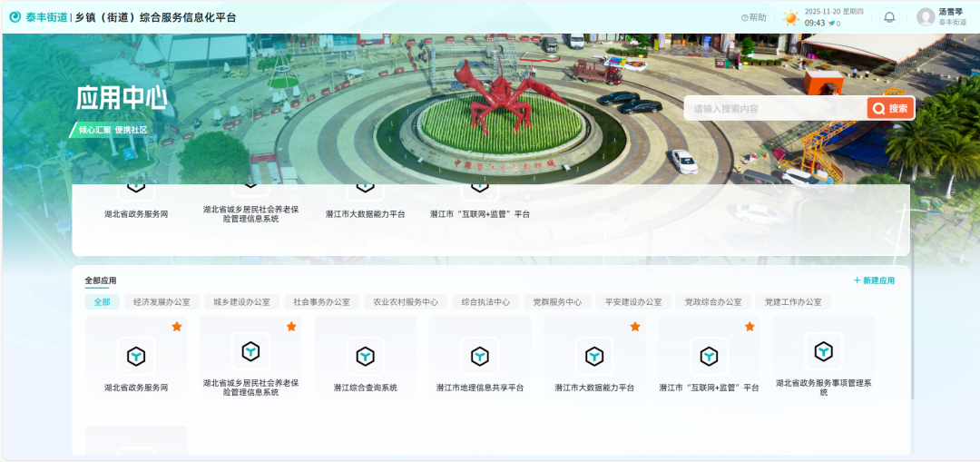Show apps under 党建工作办公室
Viewport: 980px width, 462px height.
coord(793,302)
